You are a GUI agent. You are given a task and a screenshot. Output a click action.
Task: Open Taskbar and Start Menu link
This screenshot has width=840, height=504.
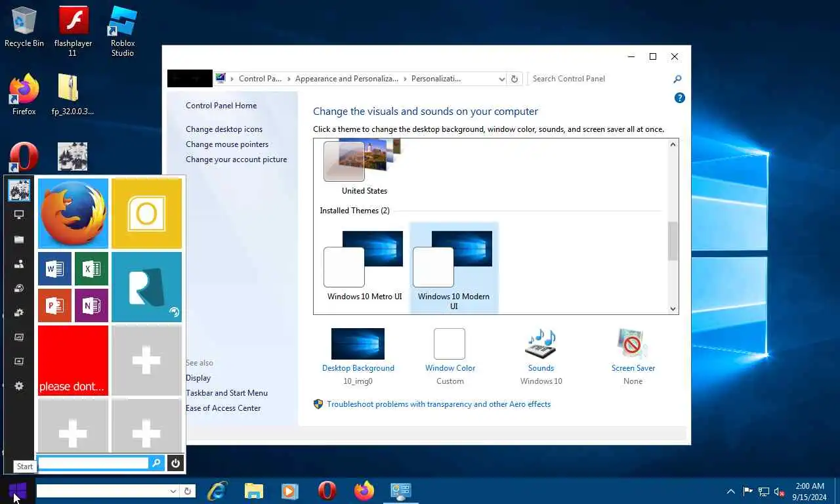[x=226, y=393]
